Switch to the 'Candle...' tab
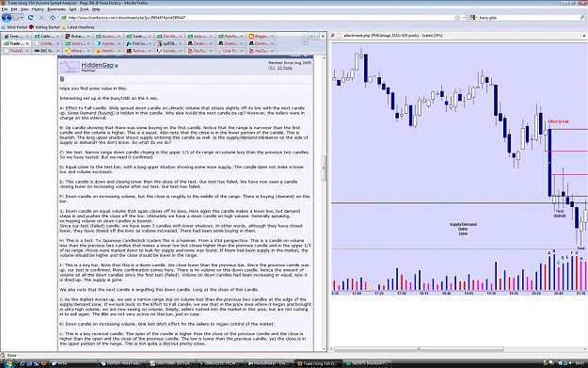The width and height of the screenshot is (588, 368). pyautogui.click(x=169, y=51)
